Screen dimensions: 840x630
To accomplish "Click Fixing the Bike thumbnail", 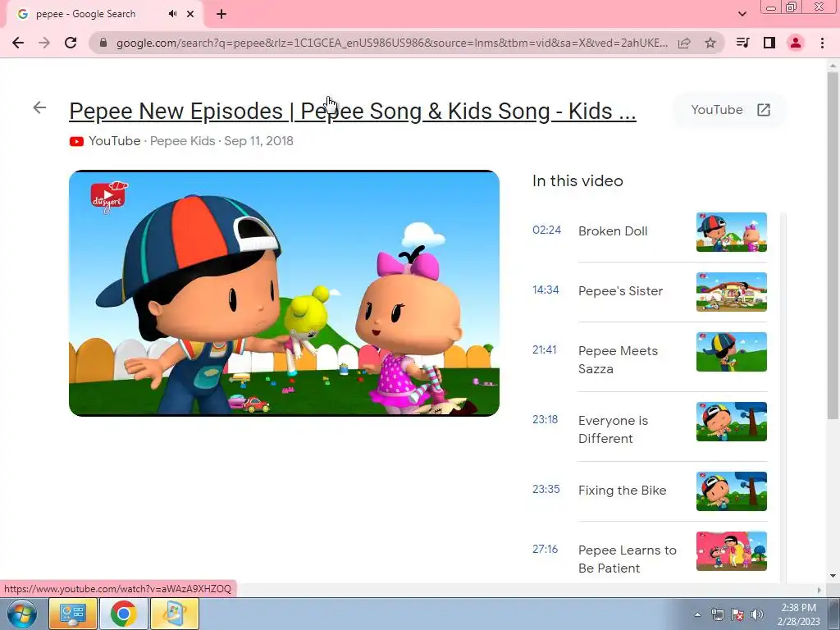I will pyautogui.click(x=731, y=491).
